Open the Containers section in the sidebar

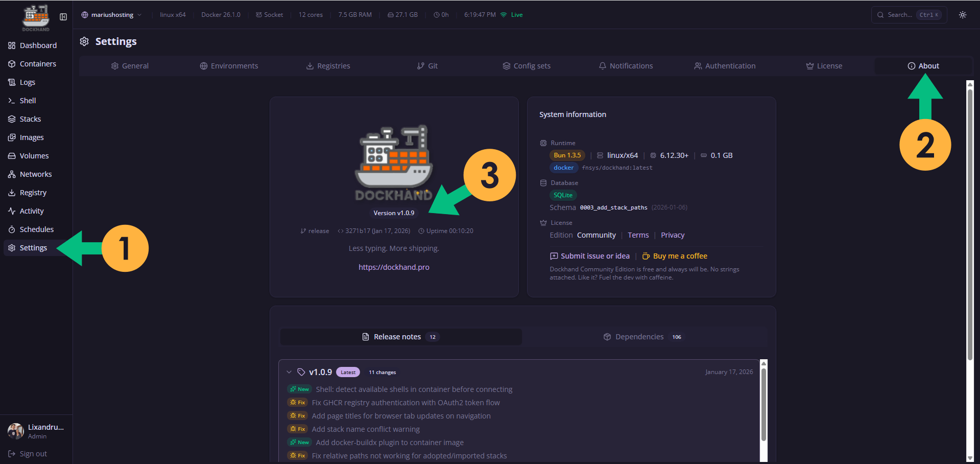coord(37,63)
